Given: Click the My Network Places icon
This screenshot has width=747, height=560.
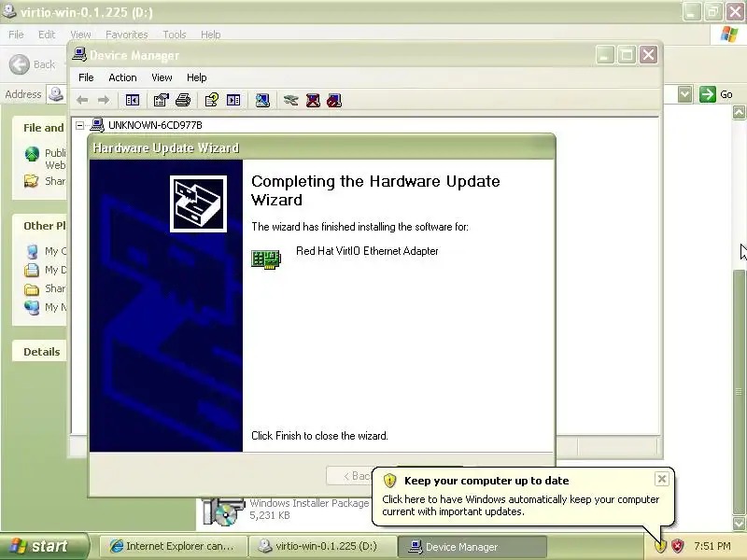Looking at the screenshot, I should pyautogui.click(x=32, y=308).
